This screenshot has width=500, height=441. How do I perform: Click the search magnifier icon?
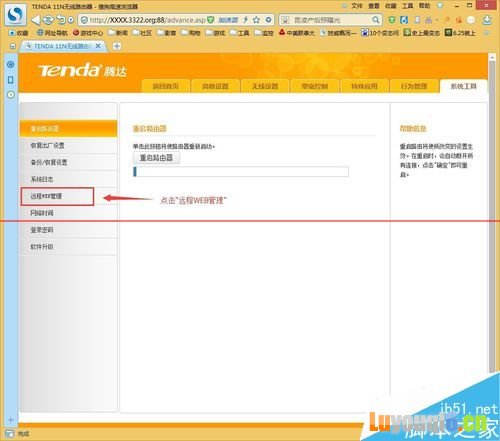tap(376, 20)
